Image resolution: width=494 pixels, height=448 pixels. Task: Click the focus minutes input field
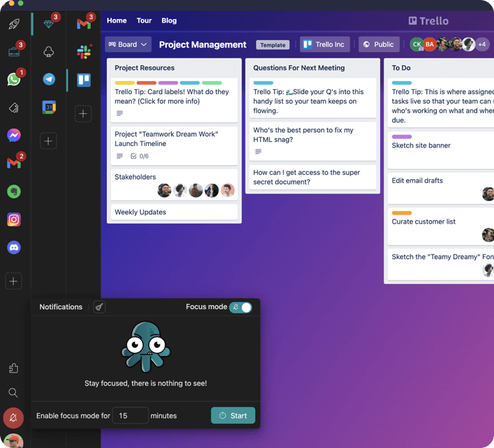pos(130,416)
